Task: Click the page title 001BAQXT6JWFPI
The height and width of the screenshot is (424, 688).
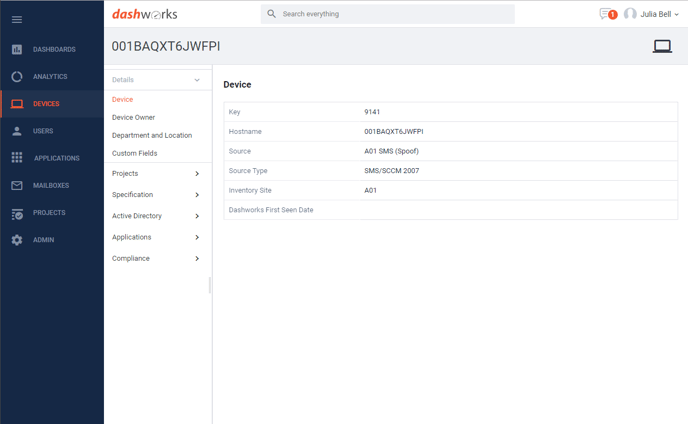Action: coord(166,46)
